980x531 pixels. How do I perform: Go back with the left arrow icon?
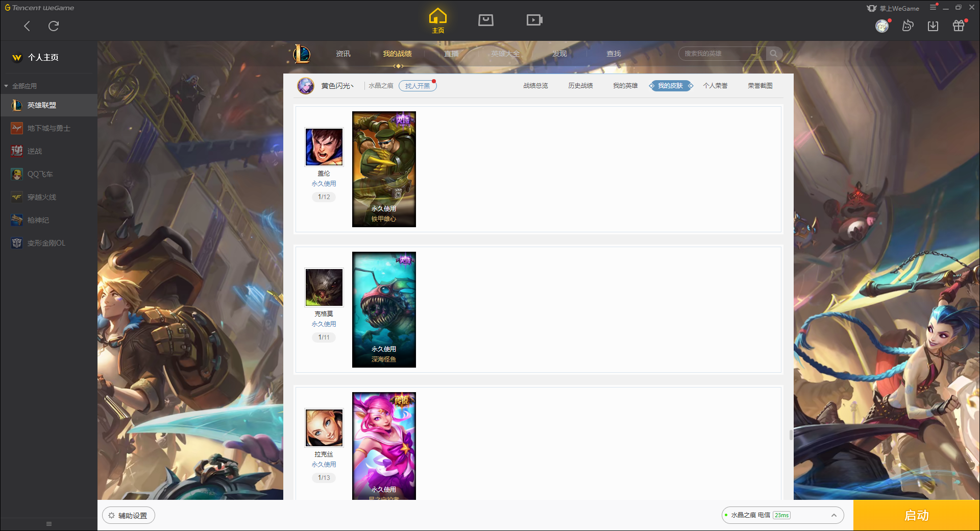(x=27, y=26)
